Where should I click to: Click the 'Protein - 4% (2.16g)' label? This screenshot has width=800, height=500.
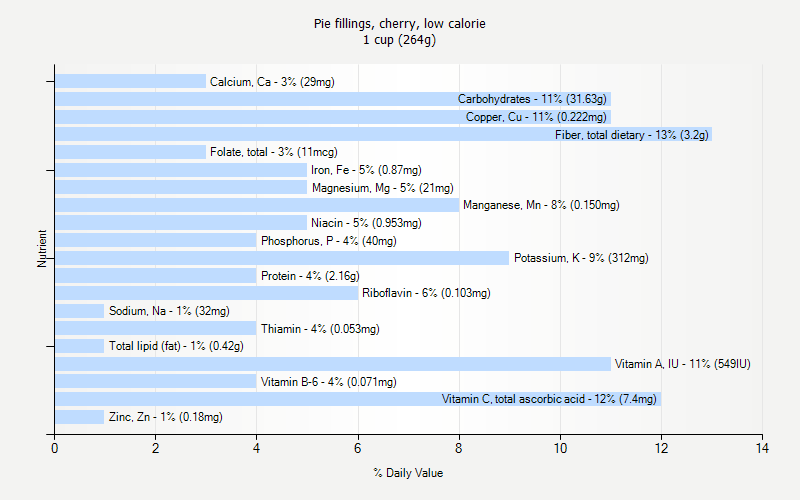310,276
